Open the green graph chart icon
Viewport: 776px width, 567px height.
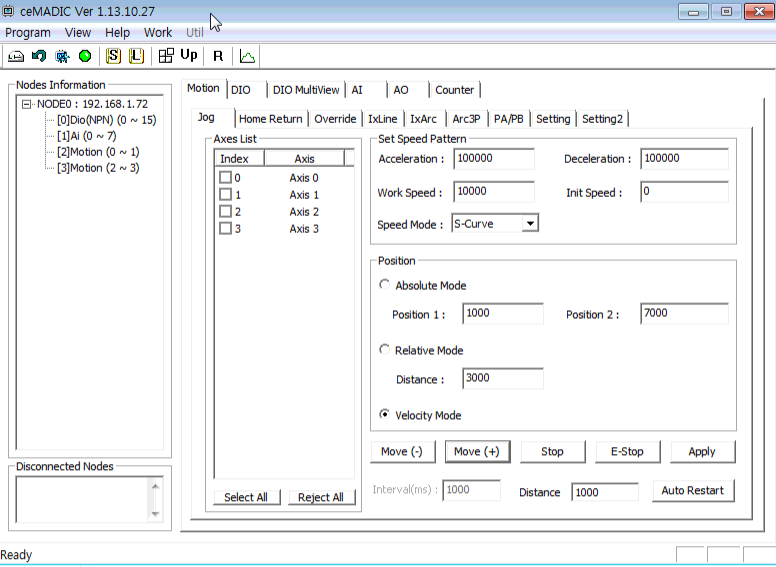point(247,56)
